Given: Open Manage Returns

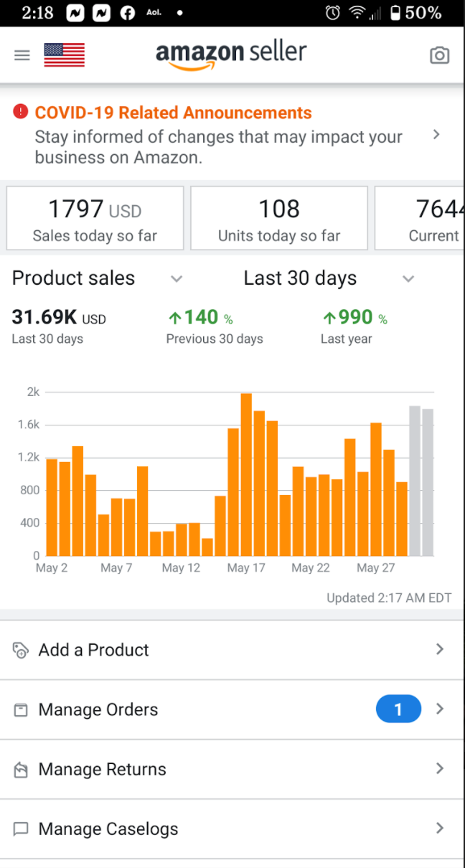Looking at the screenshot, I should [232, 769].
